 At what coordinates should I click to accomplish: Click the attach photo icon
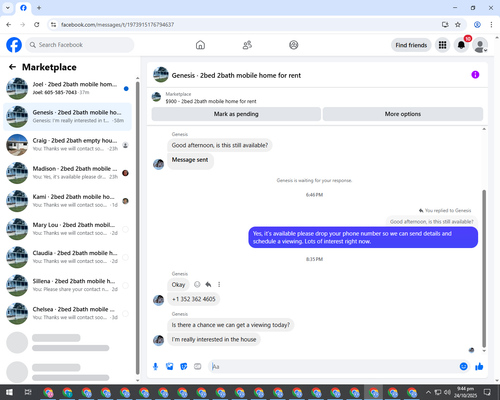170,367
